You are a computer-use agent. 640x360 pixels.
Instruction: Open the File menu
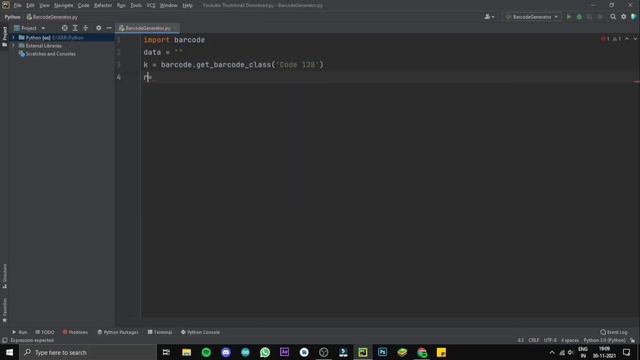pyautogui.click(x=18, y=5)
